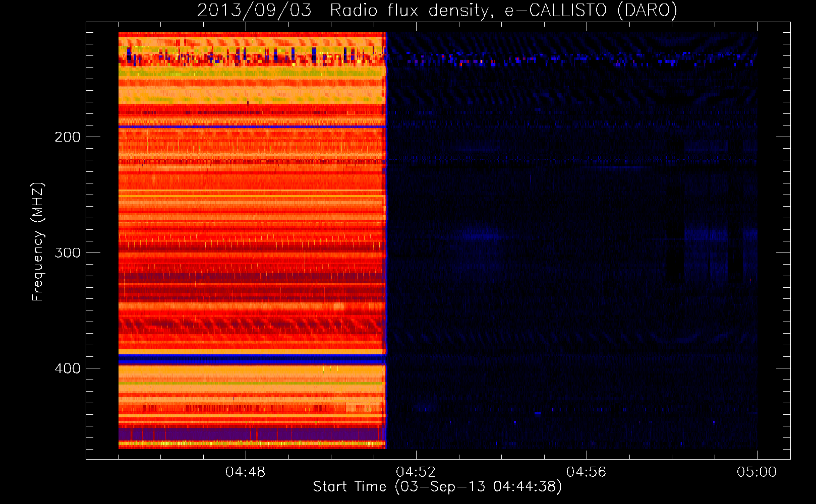The image size is (816, 504).
Task: Click the Frequency (MHZ) axis title
Action: click(38, 242)
